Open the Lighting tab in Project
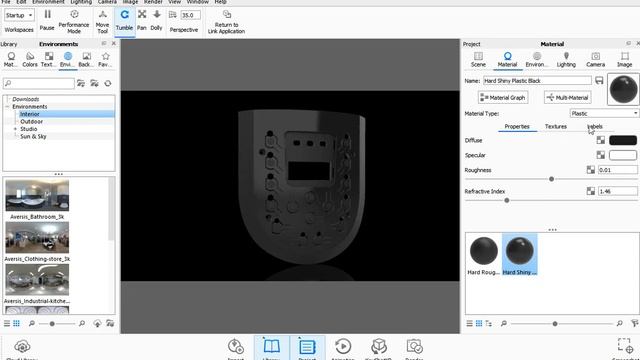 [566, 60]
